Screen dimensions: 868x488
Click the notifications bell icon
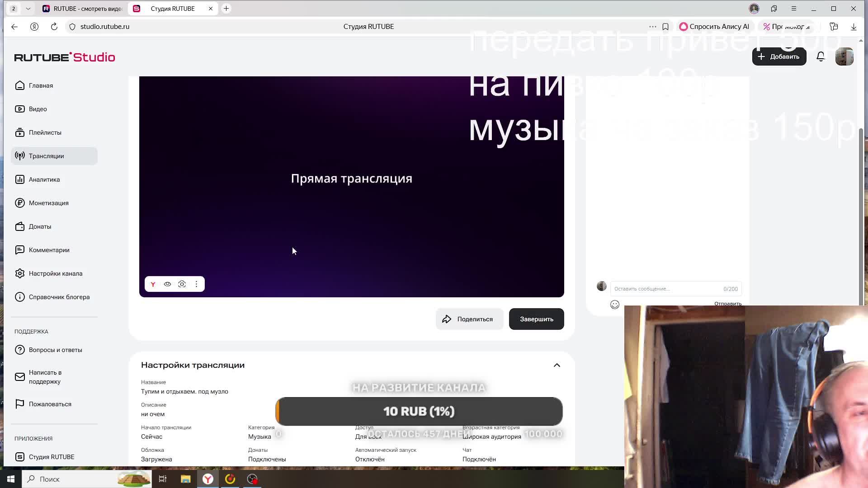[x=821, y=56]
